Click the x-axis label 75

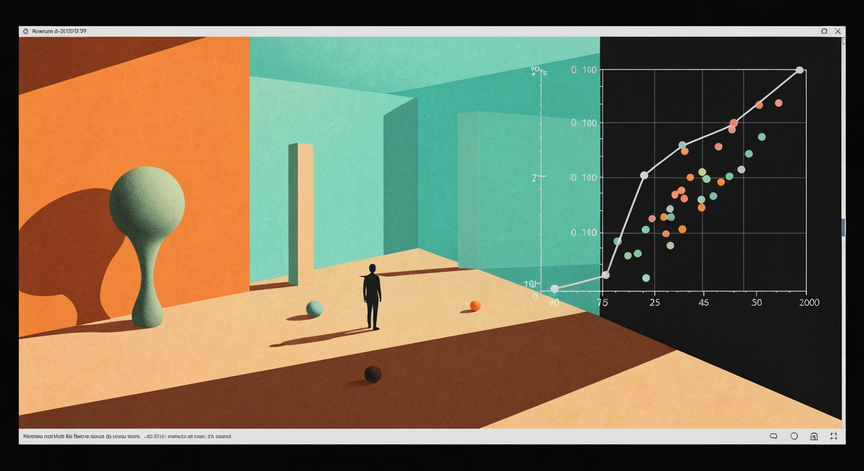coord(603,302)
